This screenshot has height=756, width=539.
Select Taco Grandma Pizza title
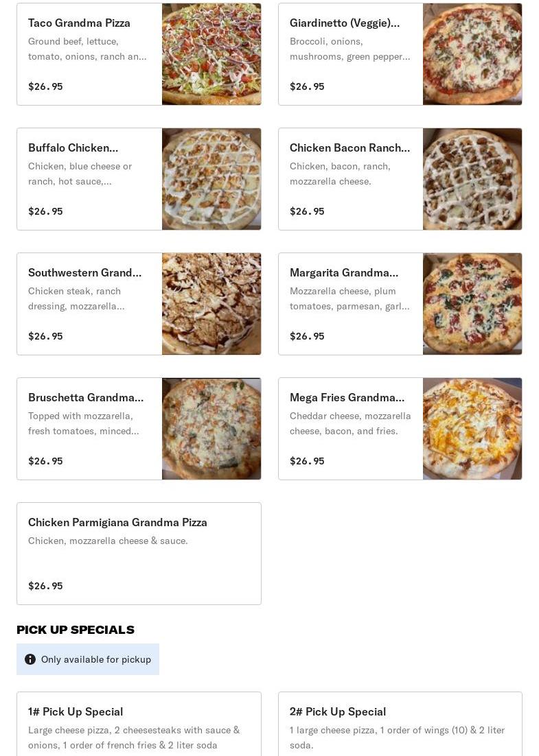point(79,23)
